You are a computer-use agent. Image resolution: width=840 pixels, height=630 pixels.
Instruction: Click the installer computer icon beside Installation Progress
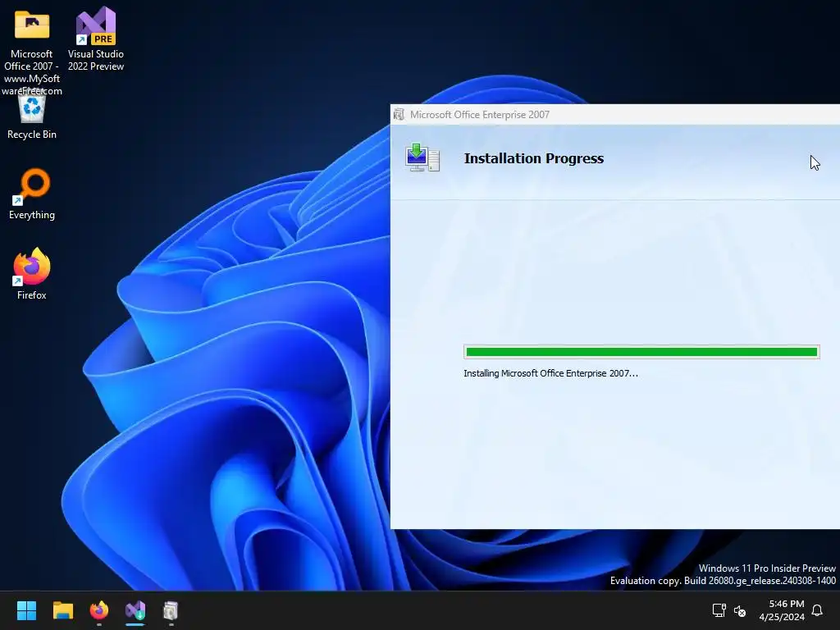pyautogui.click(x=422, y=158)
